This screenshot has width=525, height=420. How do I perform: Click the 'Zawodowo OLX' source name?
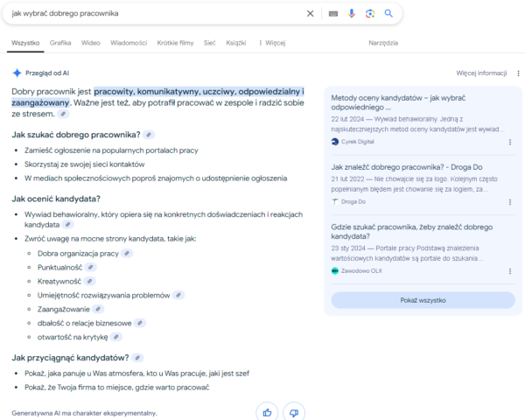coord(361,270)
